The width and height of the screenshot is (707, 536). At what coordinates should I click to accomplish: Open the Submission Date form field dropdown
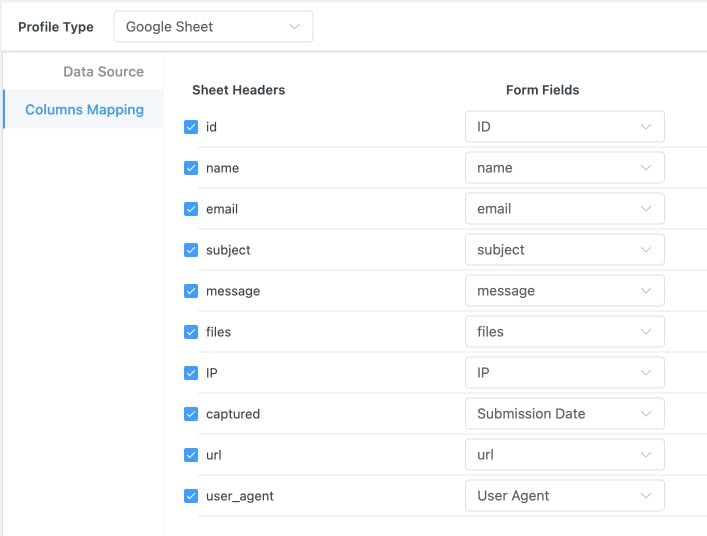point(565,414)
